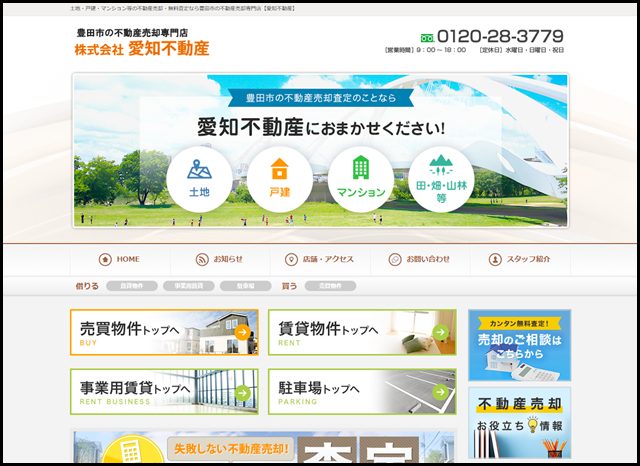Click the 営業時間 9:00～18:00 text
Screen dimensions: 640x466
[x=425, y=50]
